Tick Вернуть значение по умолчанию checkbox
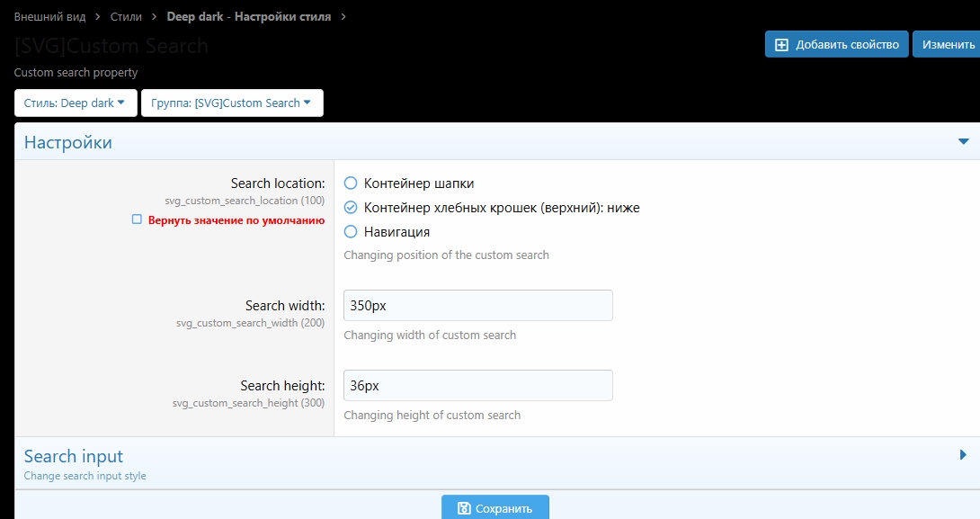980x519 pixels. [137, 219]
